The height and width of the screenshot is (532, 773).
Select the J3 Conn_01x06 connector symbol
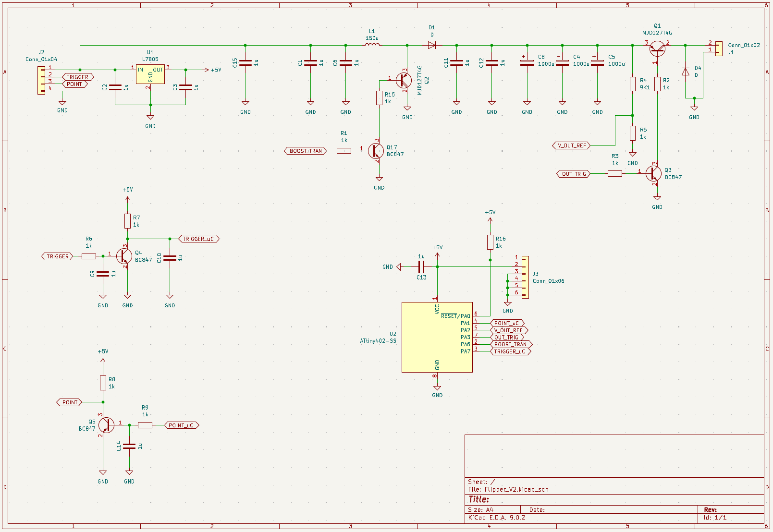pos(525,277)
